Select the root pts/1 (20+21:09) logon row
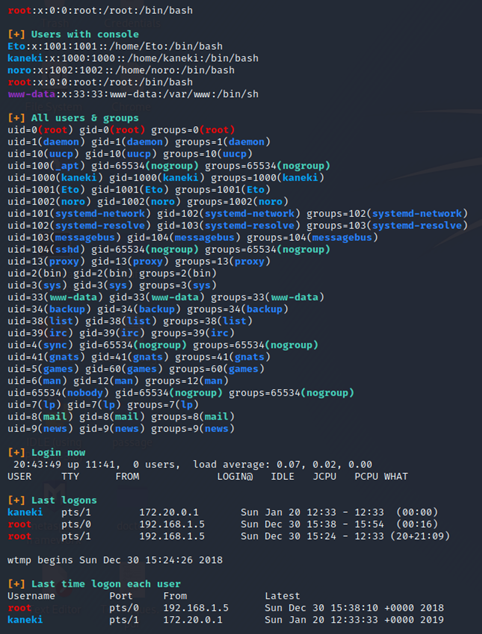The width and height of the screenshot is (482, 634). (x=228, y=536)
